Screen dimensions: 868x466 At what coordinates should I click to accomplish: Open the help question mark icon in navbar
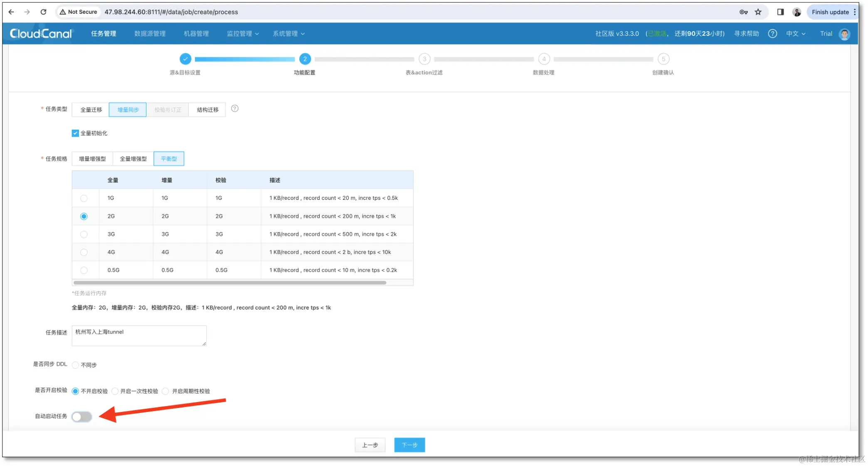point(772,34)
